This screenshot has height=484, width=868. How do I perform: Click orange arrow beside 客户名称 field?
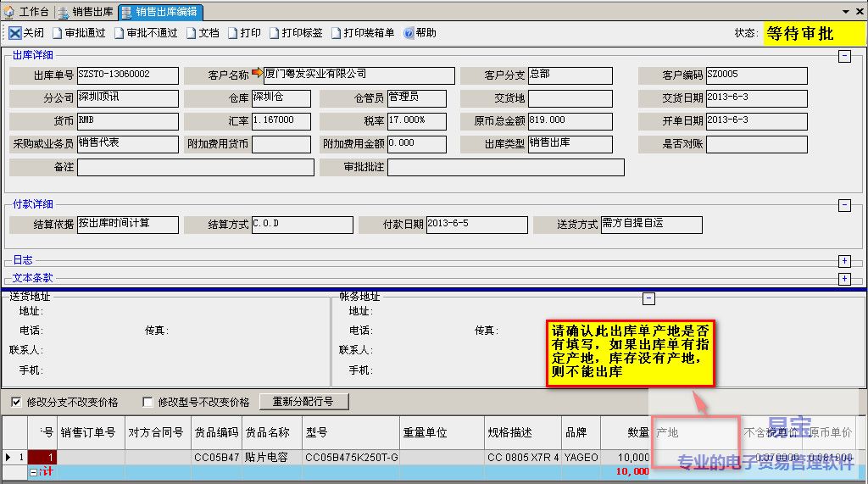point(258,75)
